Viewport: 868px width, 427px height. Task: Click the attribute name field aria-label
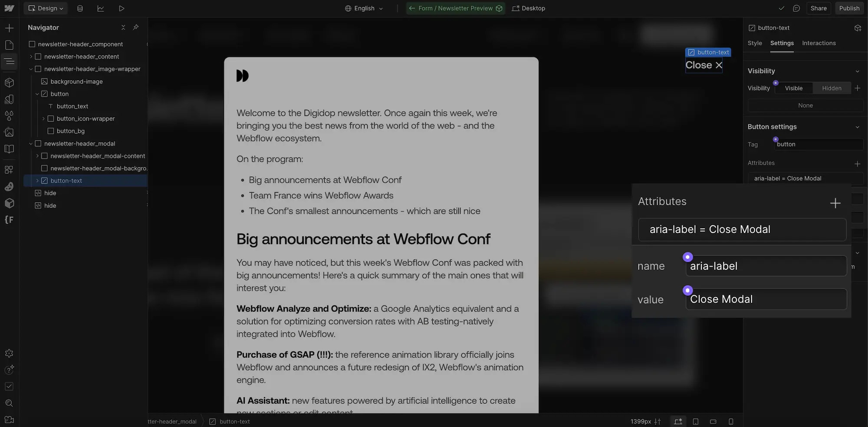tap(766, 266)
